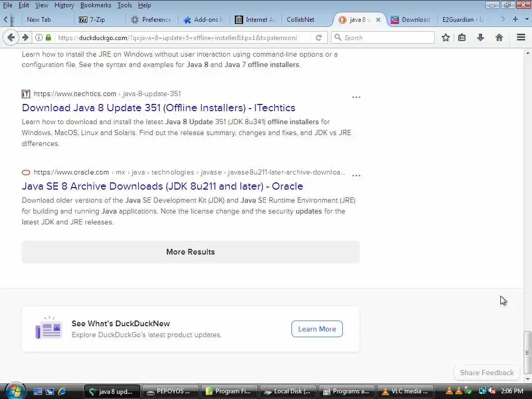Click the Learn More button
The image size is (532, 399).
pos(317,329)
